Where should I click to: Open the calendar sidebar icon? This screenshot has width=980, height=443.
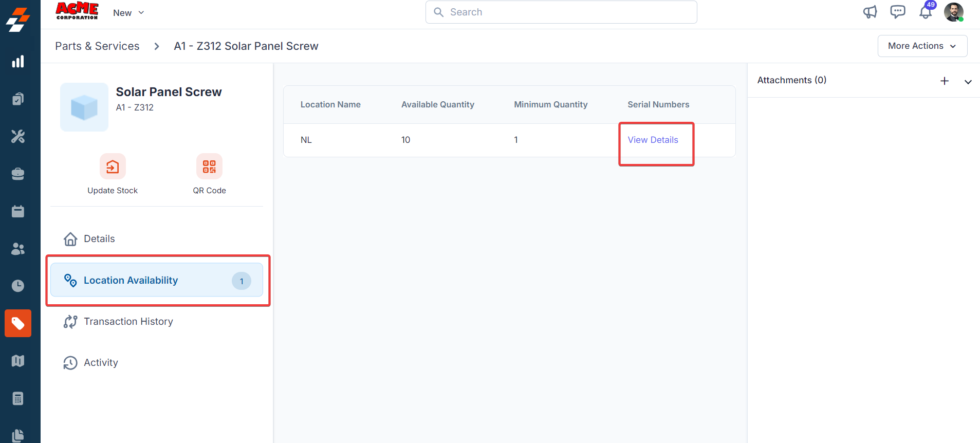pos(18,211)
